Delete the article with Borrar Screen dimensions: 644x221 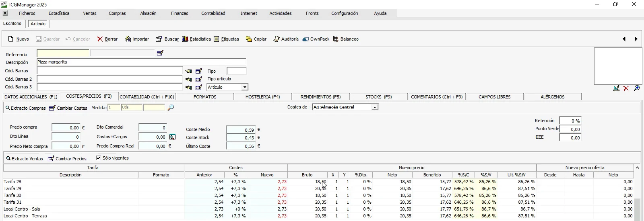pos(107,39)
